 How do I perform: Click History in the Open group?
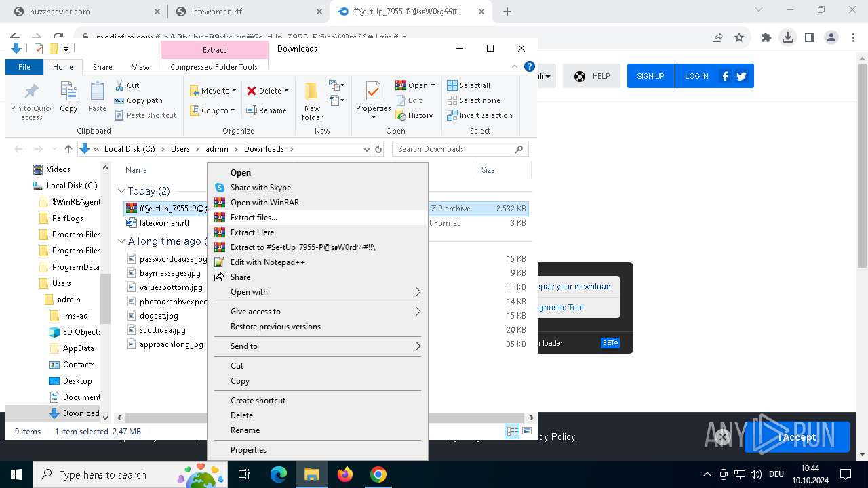[x=414, y=115]
